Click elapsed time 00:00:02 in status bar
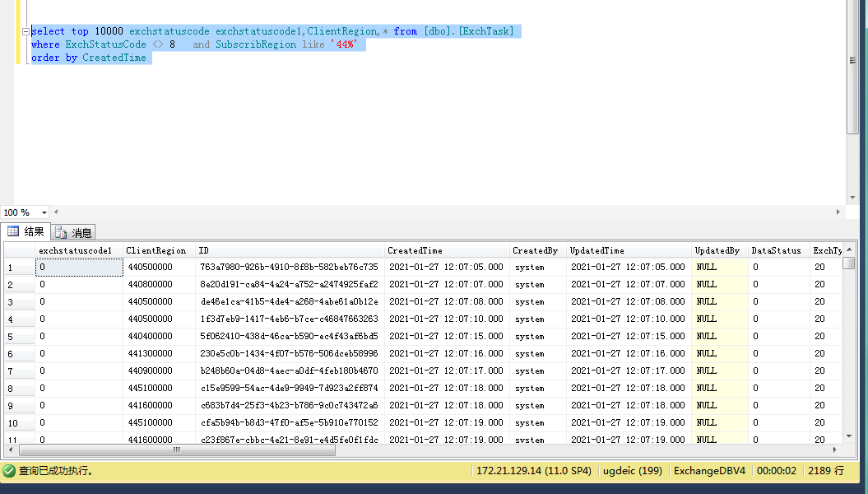The height and width of the screenshot is (494, 868). point(777,471)
